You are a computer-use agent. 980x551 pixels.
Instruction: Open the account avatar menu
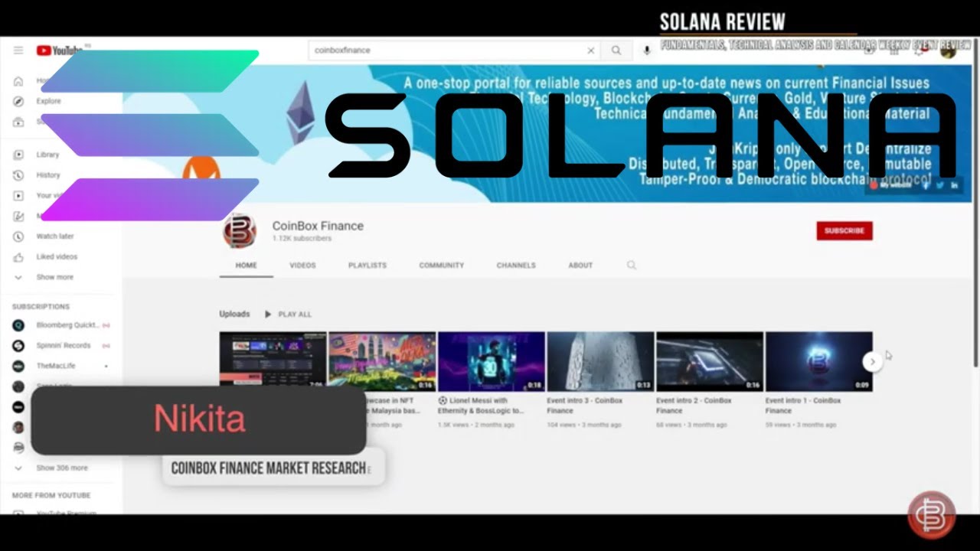(948, 51)
